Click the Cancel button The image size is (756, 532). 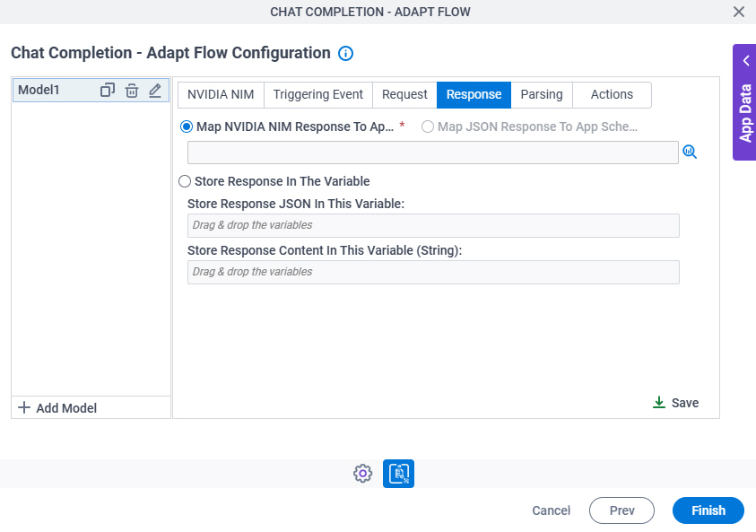pyautogui.click(x=552, y=510)
